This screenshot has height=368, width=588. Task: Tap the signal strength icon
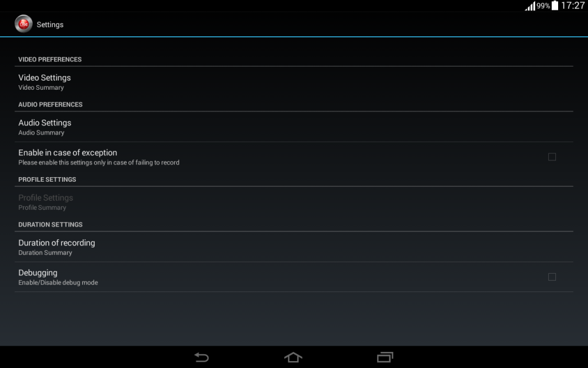(x=530, y=6)
